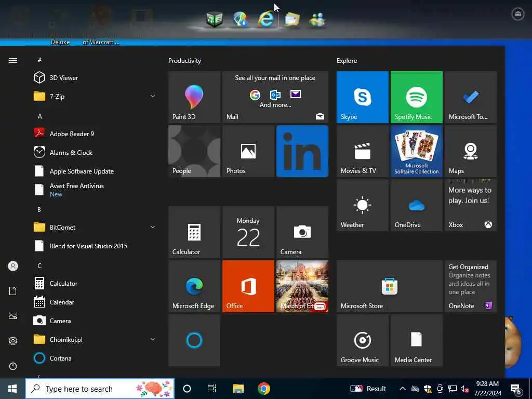Click the Power button

[13, 366]
